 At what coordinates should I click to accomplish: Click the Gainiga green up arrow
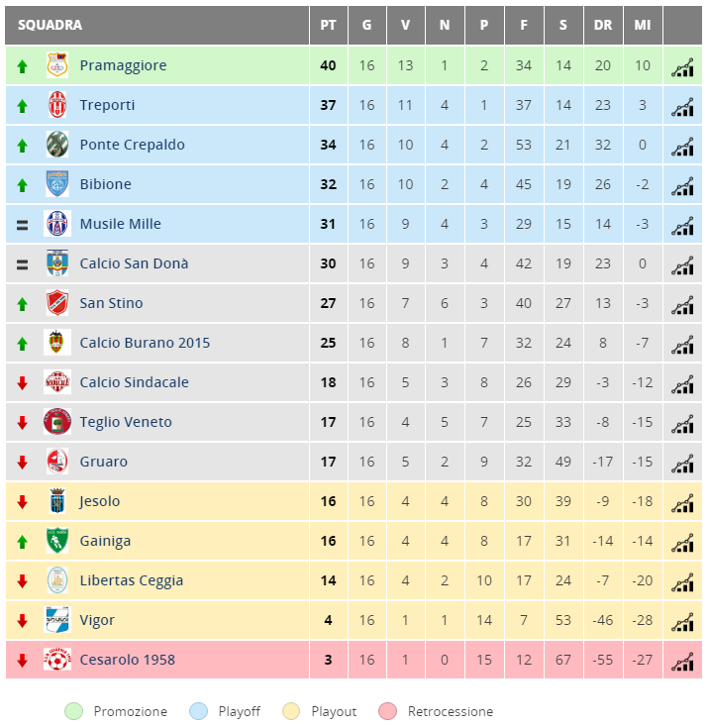[x=22, y=542]
